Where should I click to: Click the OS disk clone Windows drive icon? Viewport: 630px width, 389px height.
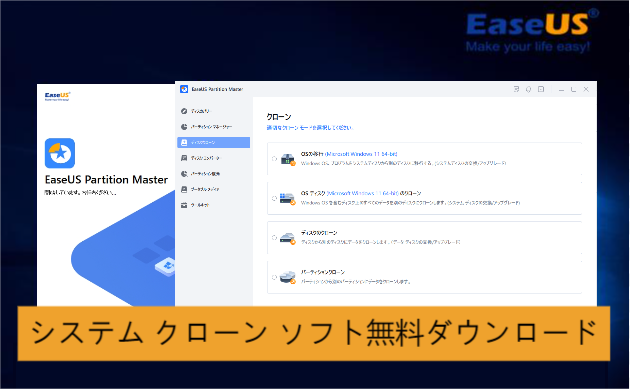click(x=288, y=199)
